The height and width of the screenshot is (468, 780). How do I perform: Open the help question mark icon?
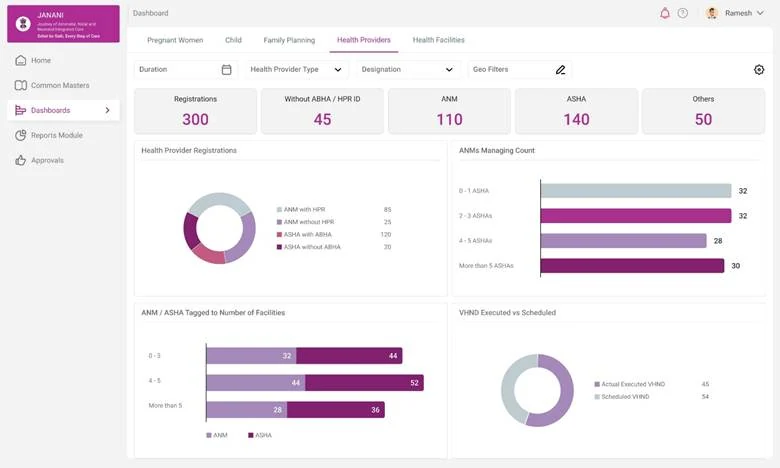click(682, 13)
